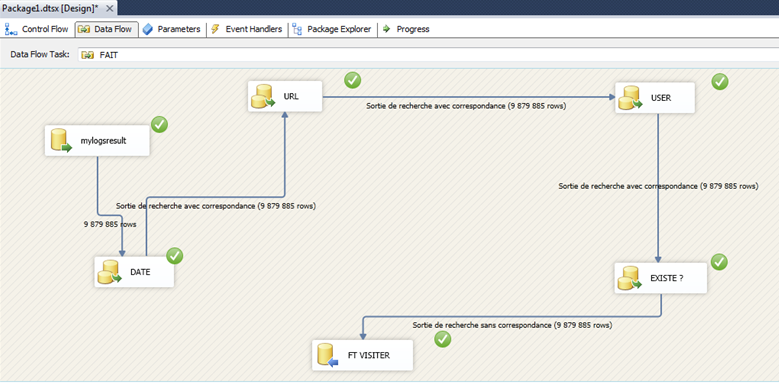Open the Parameters tab
The image size is (779, 386).
click(x=172, y=29)
